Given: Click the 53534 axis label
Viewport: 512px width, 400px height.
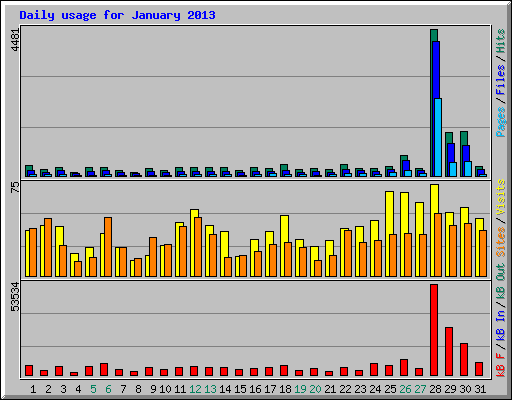Looking at the screenshot, I should coord(15,297).
